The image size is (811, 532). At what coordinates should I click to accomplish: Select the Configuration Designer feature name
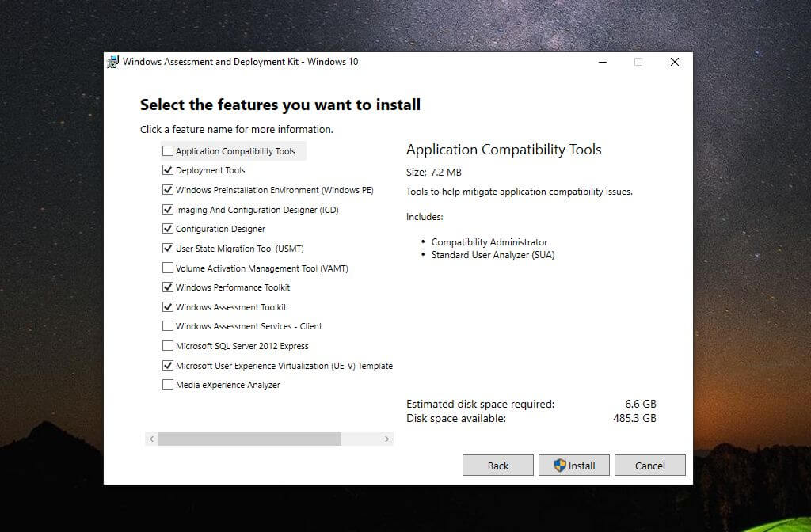click(220, 229)
